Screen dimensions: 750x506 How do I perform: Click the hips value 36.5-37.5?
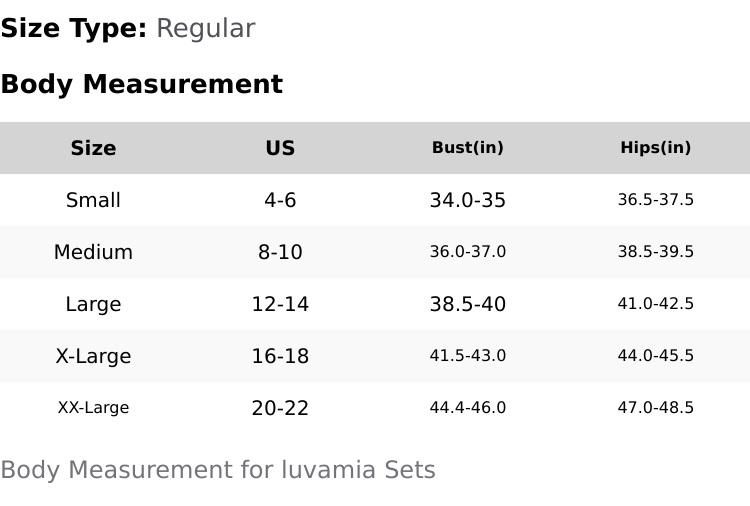click(655, 200)
